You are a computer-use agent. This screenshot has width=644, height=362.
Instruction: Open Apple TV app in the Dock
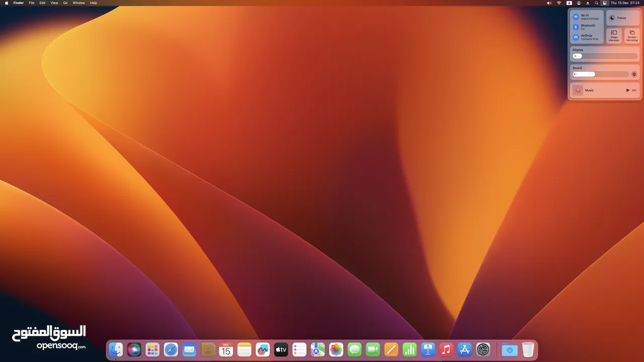[x=281, y=349]
